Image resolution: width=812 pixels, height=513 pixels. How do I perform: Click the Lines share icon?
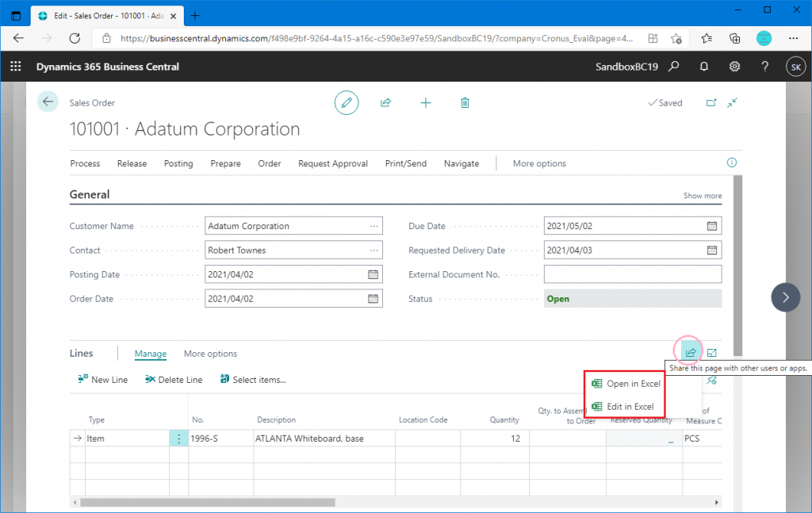[691, 353]
